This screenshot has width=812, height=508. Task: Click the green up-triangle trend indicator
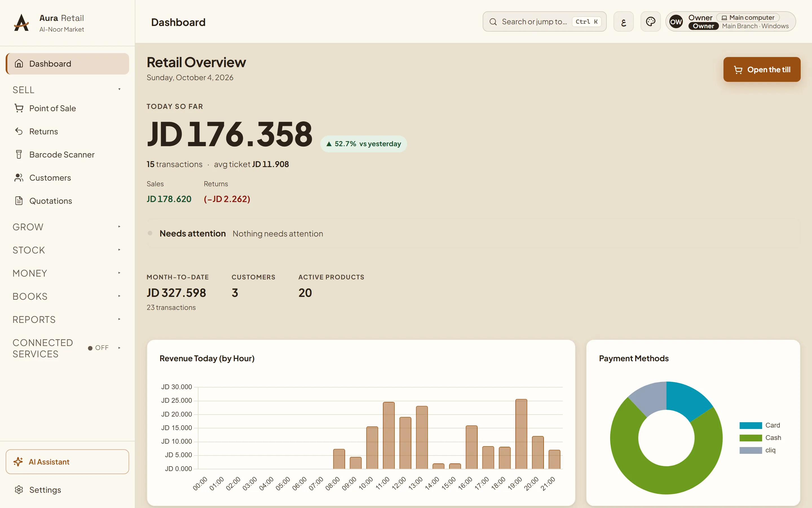[329, 144]
